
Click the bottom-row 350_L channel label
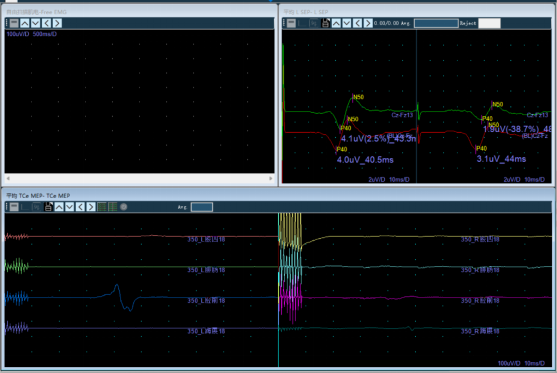pyautogui.click(x=206, y=331)
